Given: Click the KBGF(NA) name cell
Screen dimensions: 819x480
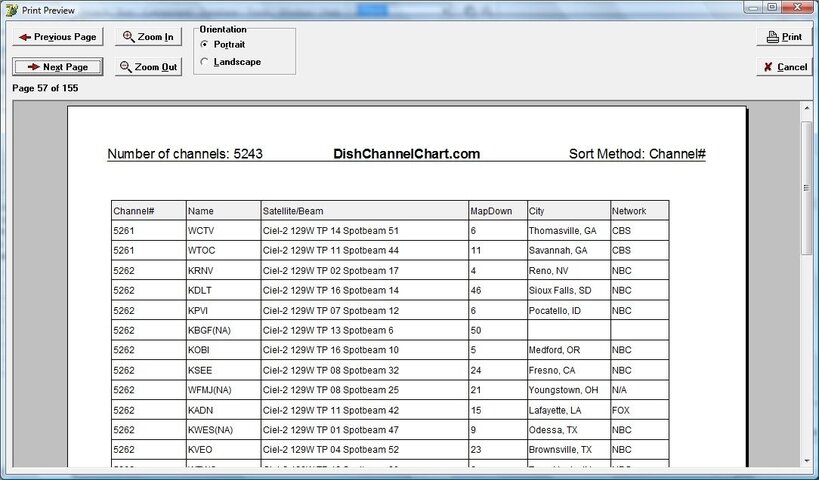Looking at the screenshot, I should [x=223, y=330].
